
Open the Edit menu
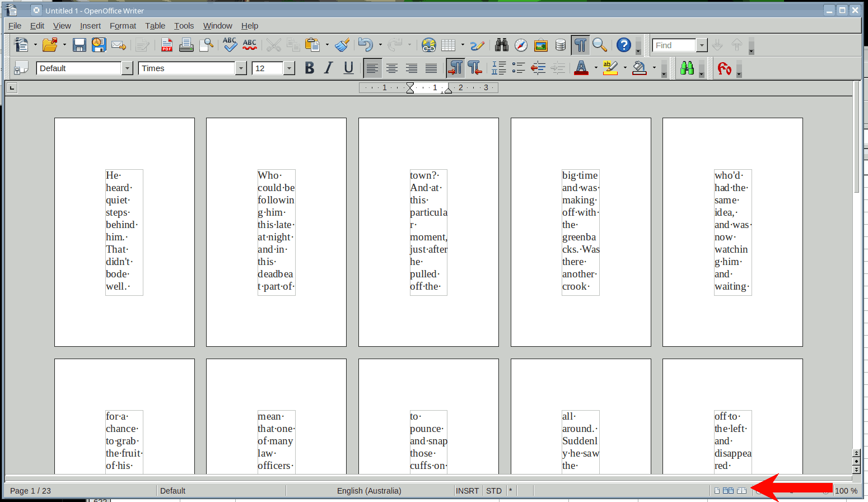(38, 26)
